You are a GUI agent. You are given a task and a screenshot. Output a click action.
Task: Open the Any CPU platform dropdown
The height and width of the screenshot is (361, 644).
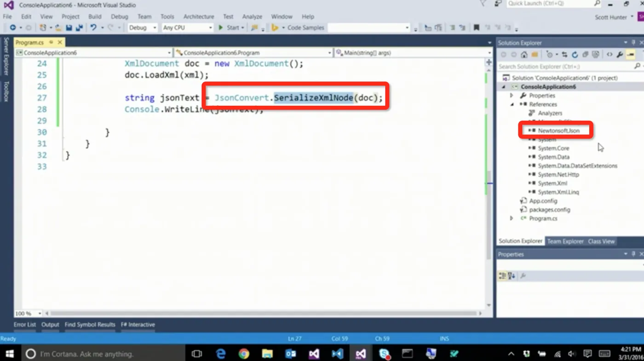pos(210,28)
